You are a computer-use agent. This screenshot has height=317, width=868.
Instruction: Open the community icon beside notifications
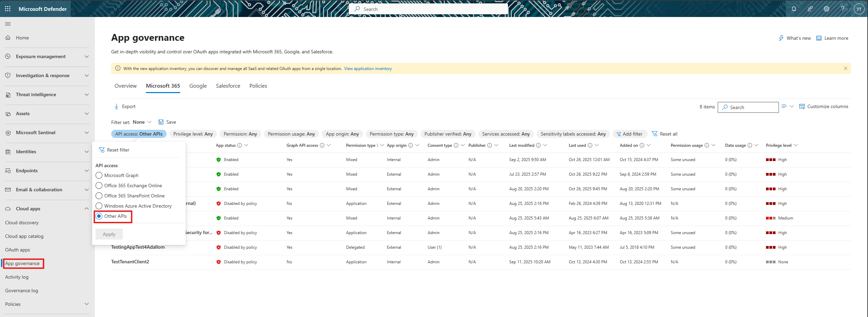point(810,9)
